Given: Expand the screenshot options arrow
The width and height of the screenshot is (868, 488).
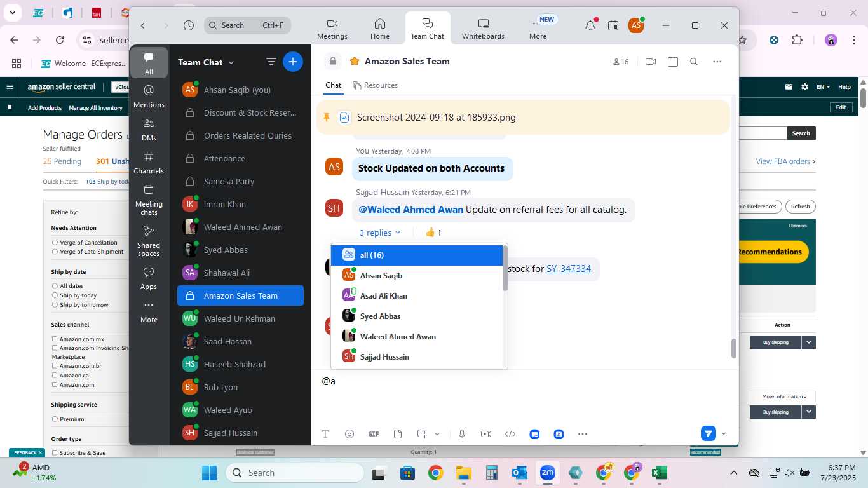Looking at the screenshot, I should [437, 434].
